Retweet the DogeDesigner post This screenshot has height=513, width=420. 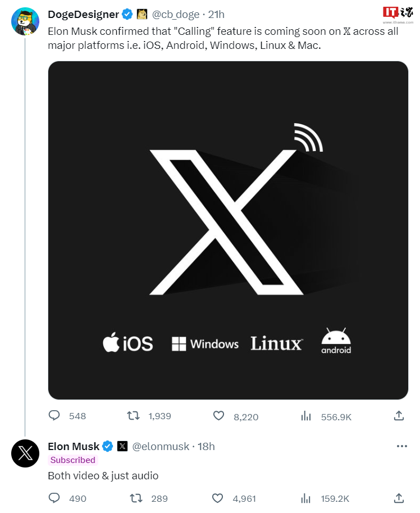[133, 416]
